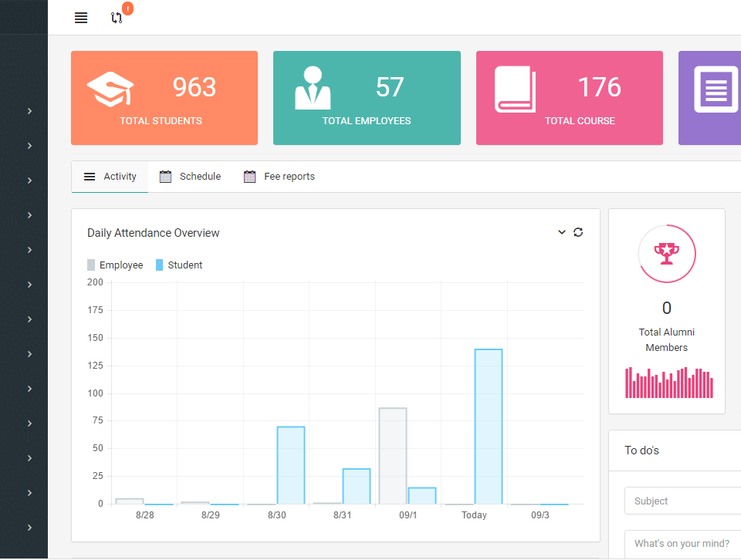This screenshot has height=560, width=741.
Task: Click the Total Alumni Members label
Action: 666,339
